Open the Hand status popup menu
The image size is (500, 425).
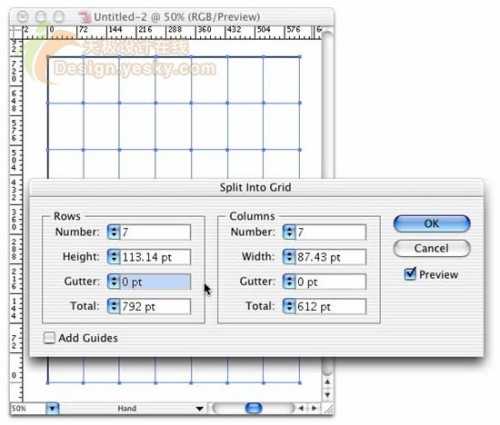(x=200, y=408)
